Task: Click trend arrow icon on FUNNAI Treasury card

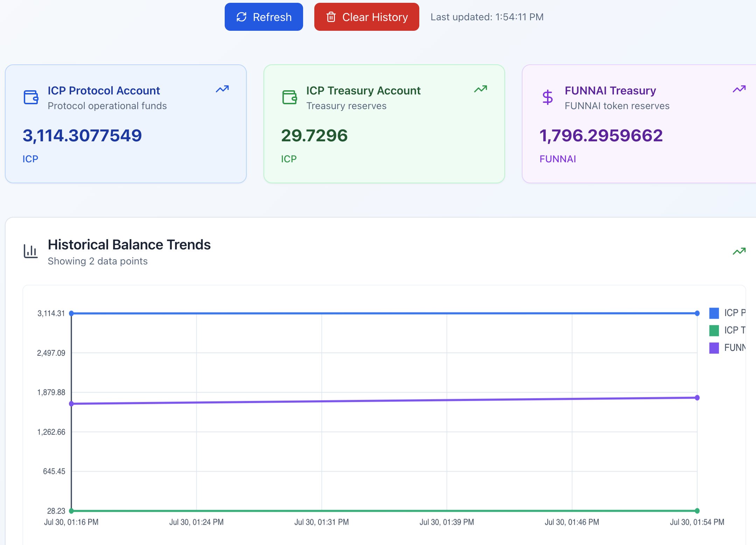Action: pyautogui.click(x=739, y=89)
